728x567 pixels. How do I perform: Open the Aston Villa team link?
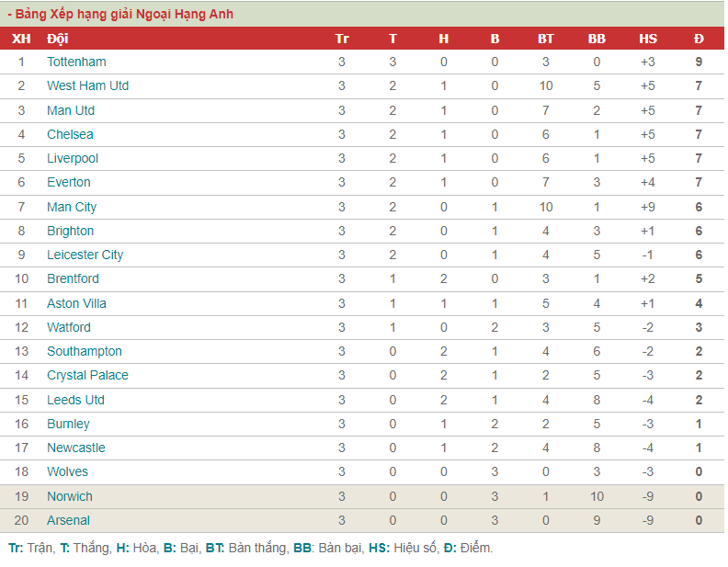coord(76,303)
